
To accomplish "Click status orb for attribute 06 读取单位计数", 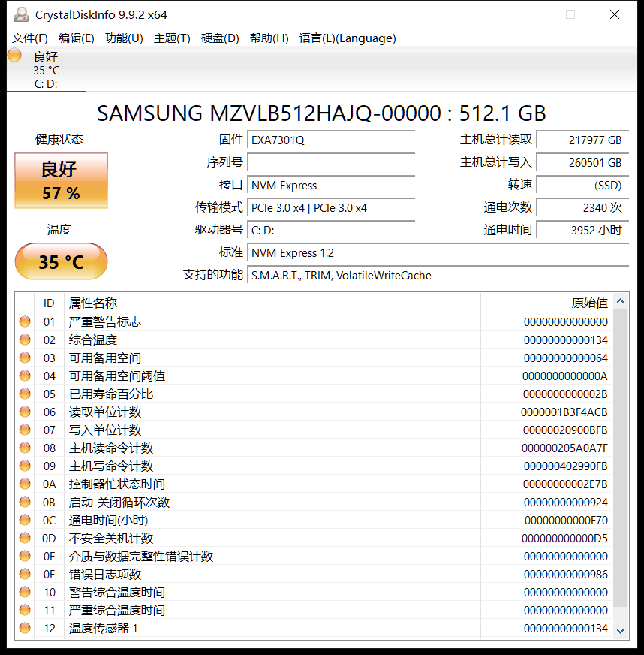I will (x=25, y=412).
